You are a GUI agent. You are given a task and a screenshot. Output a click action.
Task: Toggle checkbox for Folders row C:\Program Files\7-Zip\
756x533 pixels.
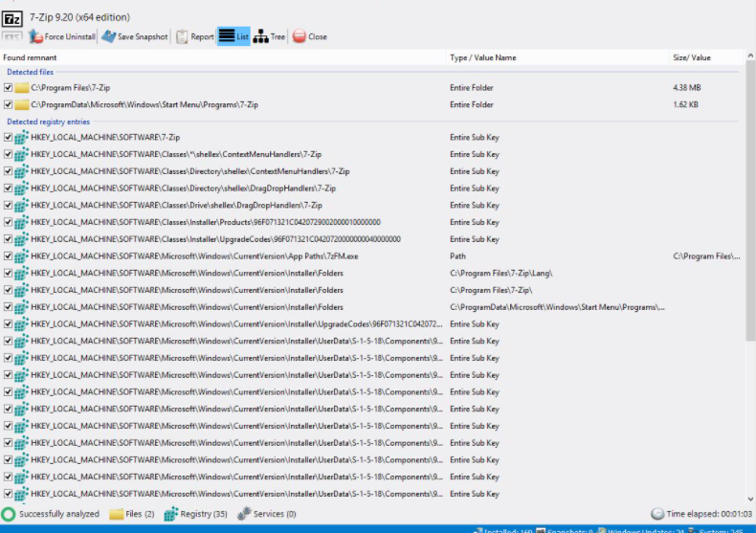(x=8, y=290)
